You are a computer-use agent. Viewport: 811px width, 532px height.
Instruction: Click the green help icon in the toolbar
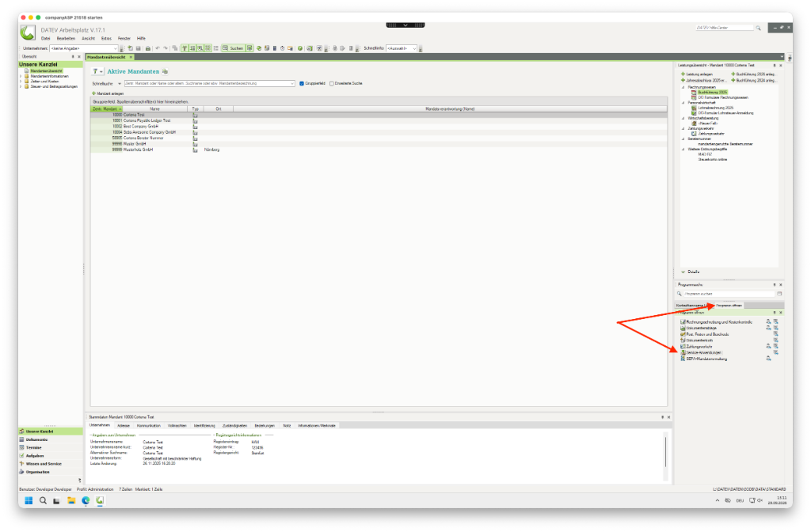pos(300,48)
